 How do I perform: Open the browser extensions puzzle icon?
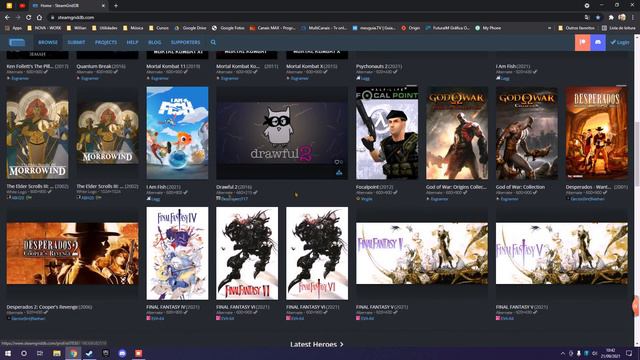tap(611, 18)
